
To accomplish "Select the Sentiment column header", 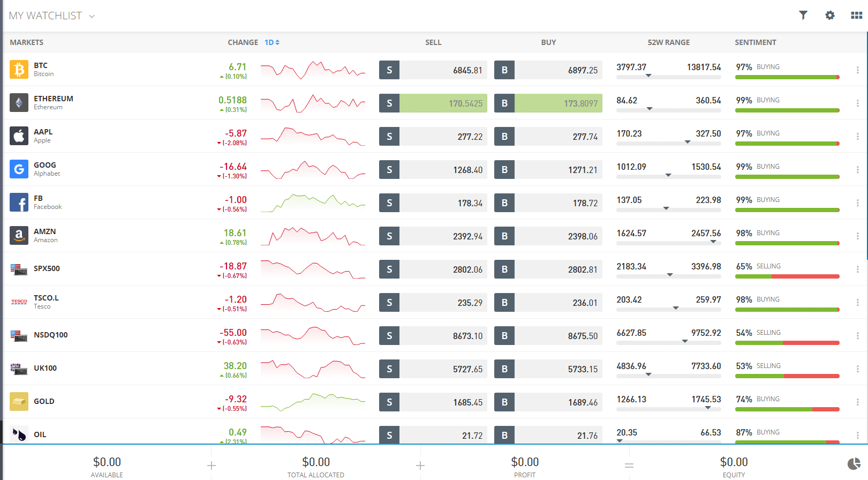I will [x=756, y=42].
